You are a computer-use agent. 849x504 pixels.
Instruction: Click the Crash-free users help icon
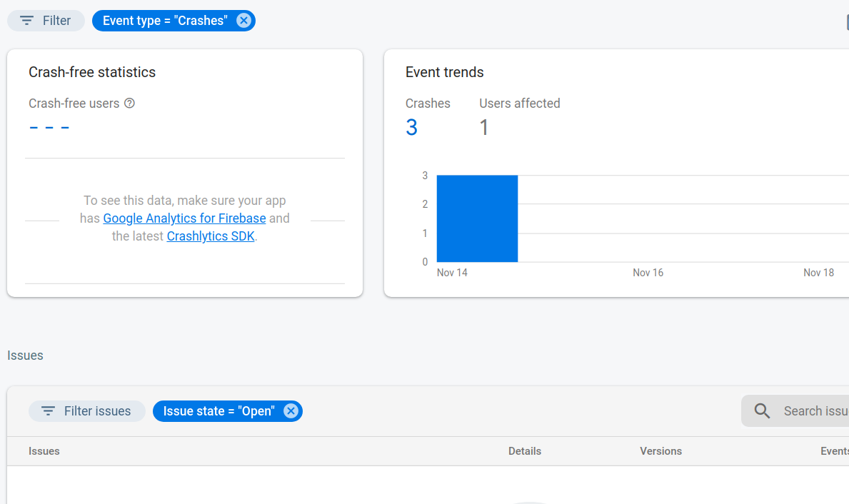click(x=129, y=104)
